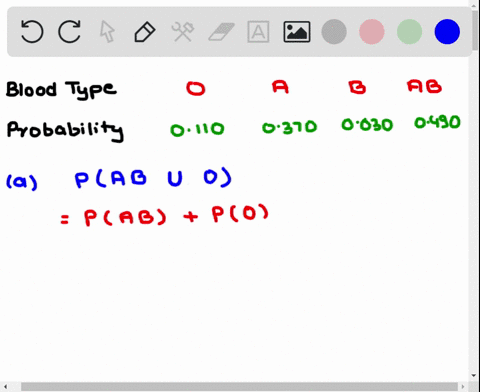Click the scroll left arrow
The width and height of the screenshot is (480, 392).
tap(6, 387)
